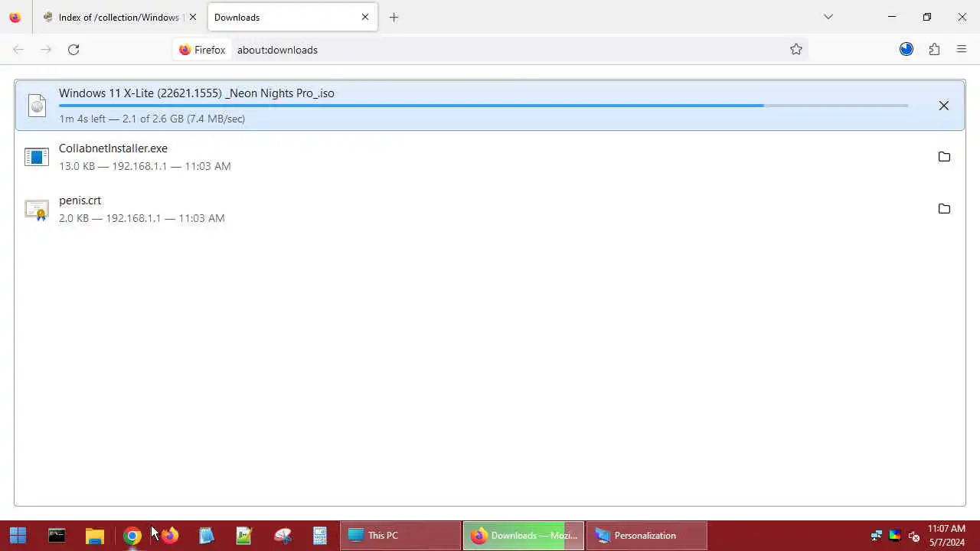
Task: Open the clock showing 11:07 AM
Action: click(946, 536)
